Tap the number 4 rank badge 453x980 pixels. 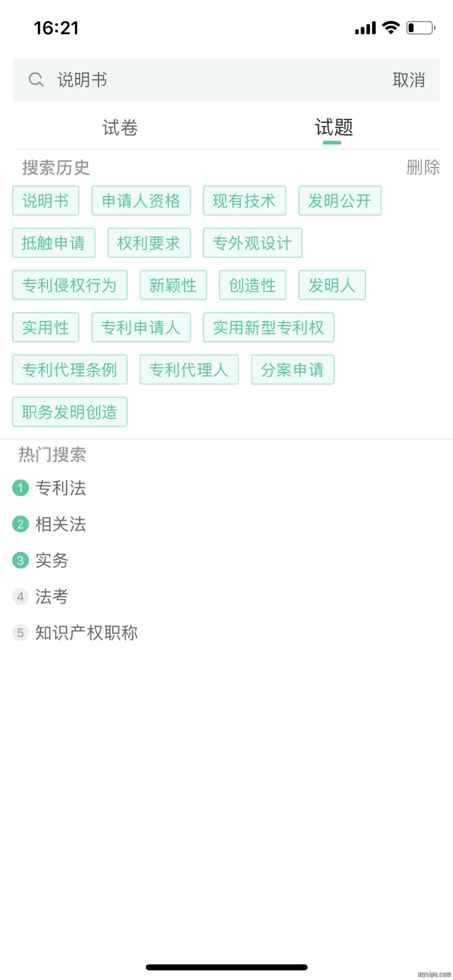click(x=21, y=597)
